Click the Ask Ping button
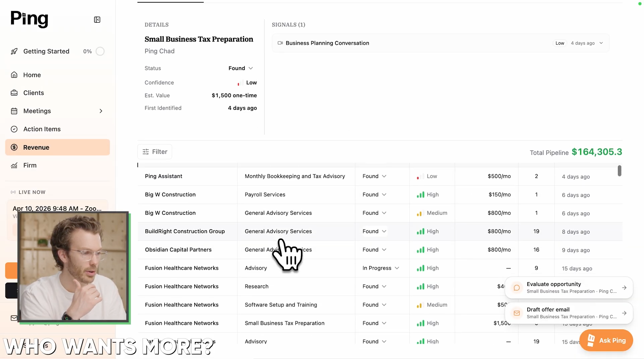The height and width of the screenshot is (359, 644). tap(606, 341)
